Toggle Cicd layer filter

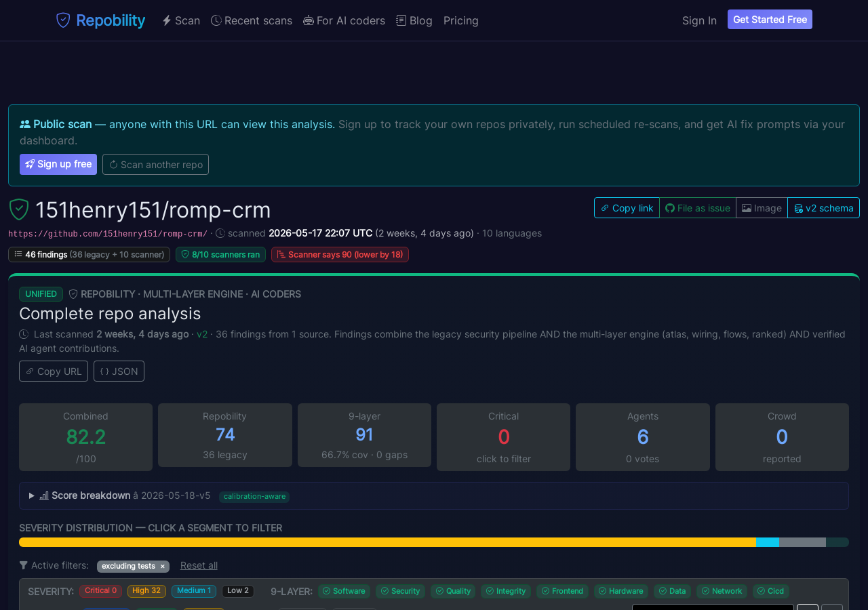coord(770,591)
